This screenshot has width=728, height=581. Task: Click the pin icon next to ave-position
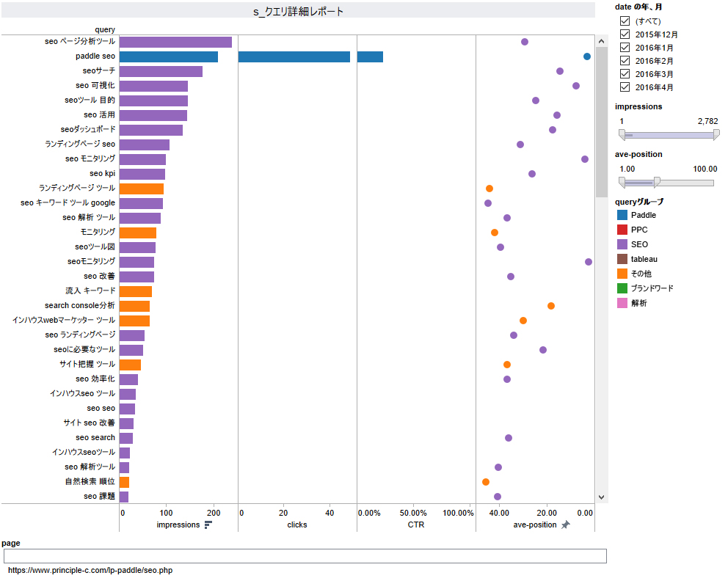pyautogui.click(x=566, y=525)
